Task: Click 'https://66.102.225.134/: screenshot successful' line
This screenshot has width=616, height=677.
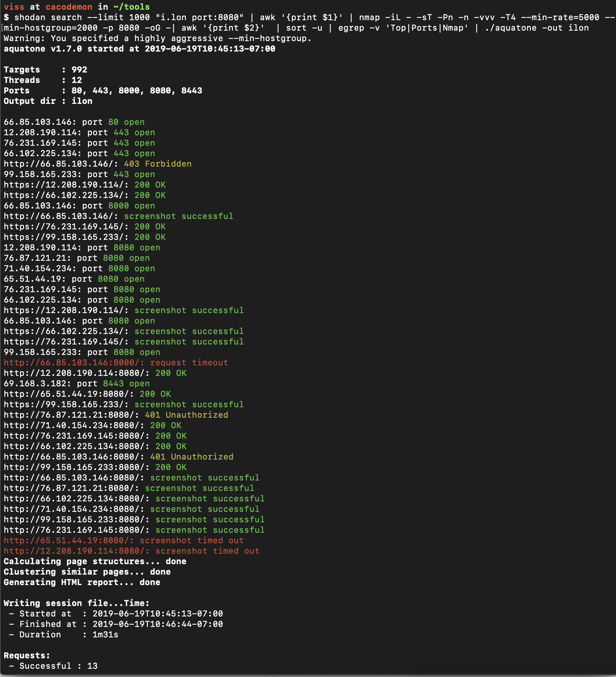Action: coord(124,331)
